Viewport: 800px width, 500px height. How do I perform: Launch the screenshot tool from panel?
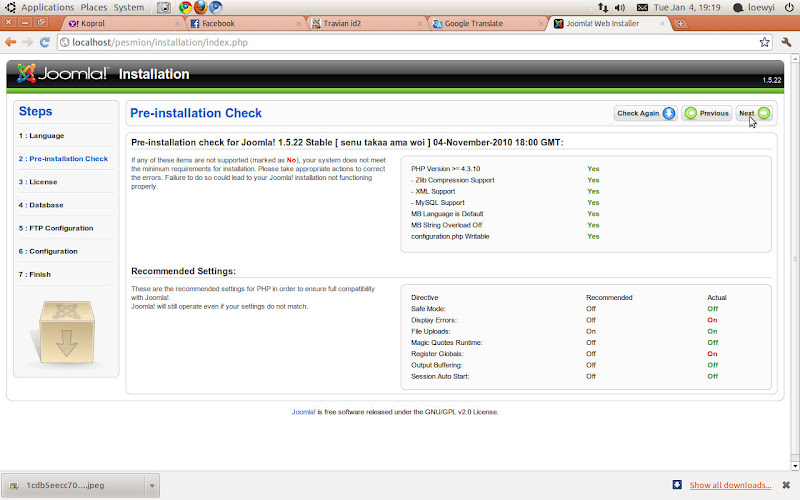[x=164, y=7]
